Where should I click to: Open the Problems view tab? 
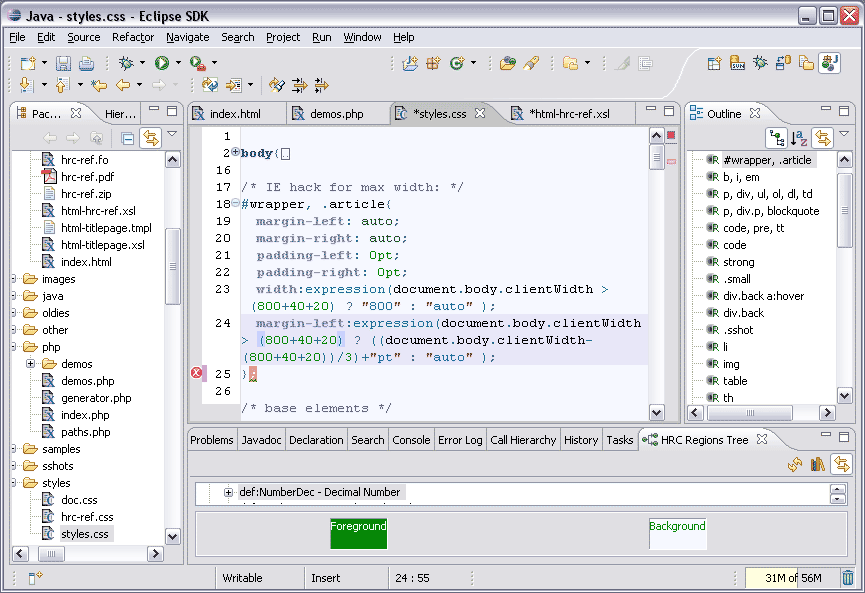pyautogui.click(x=212, y=440)
